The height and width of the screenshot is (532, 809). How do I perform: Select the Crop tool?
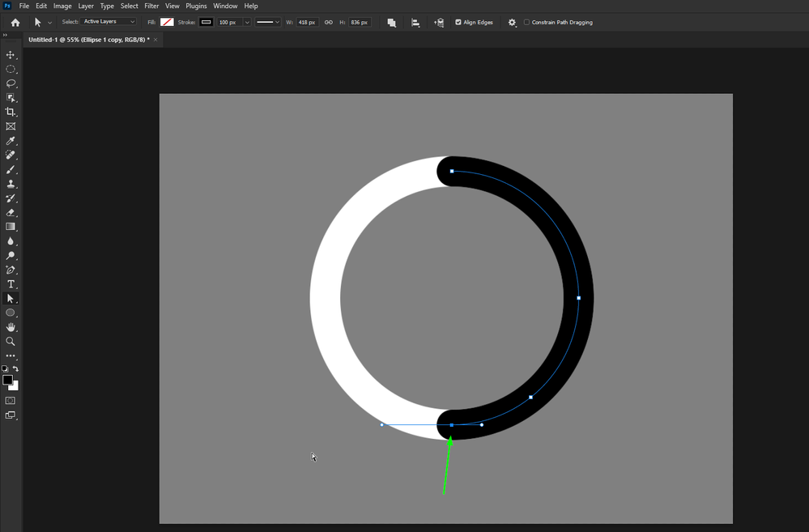11,112
